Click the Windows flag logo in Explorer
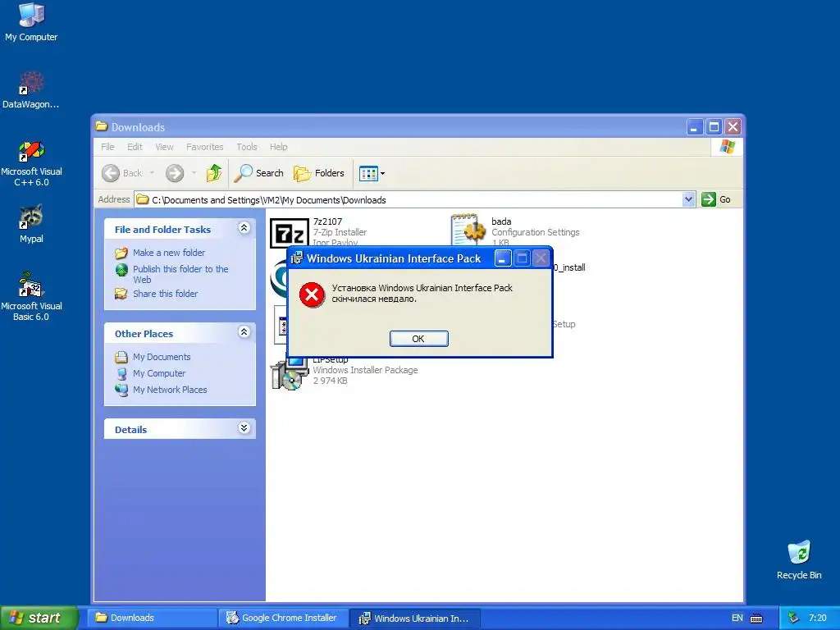Image resolution: width=840 pixels, height=630 pixels. 728,146
